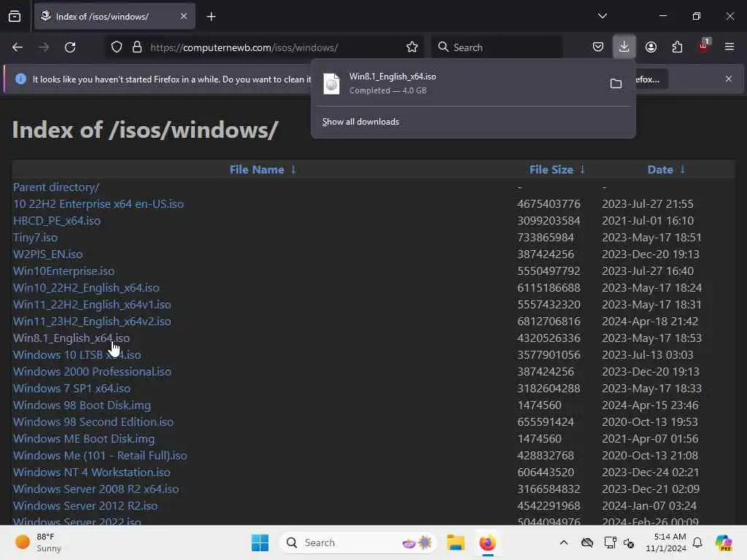Download Windows ME Boot Disk.img
The image size is (747, 560).
(x=83, y=438)
